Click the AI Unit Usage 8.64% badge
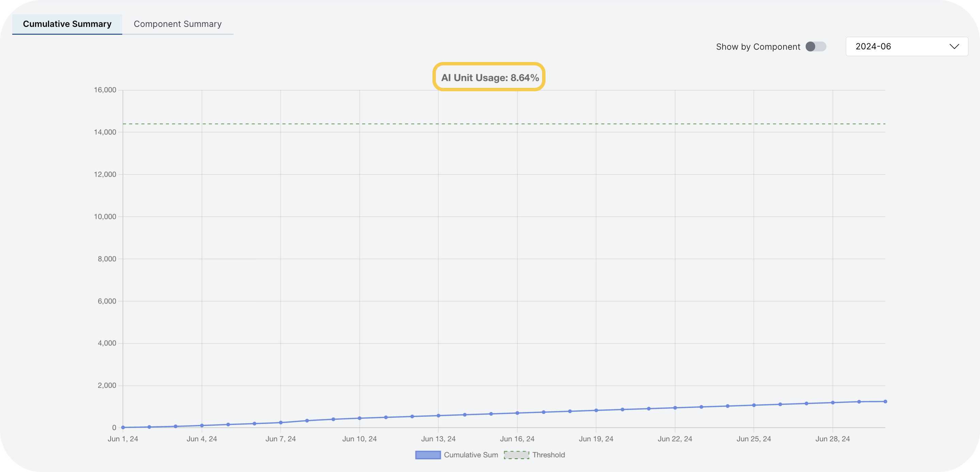980x472 pixels. (489, 77)
